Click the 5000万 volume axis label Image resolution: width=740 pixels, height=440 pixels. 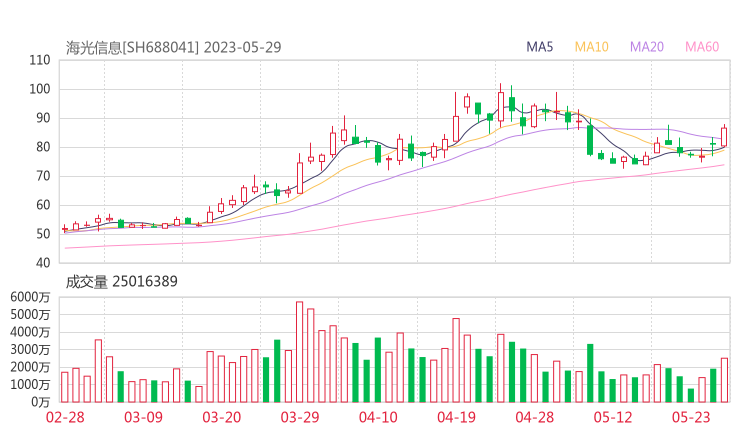point(30,314)
